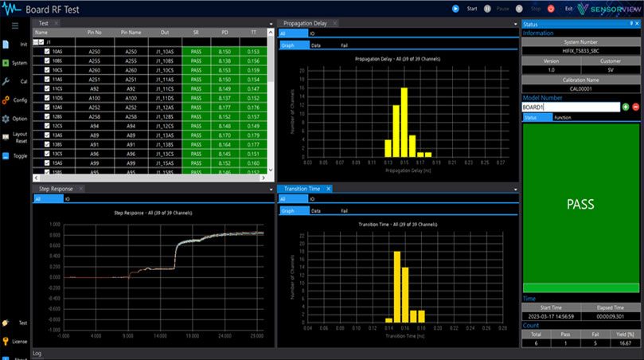Select the Propagation Delay tab
The image size is (644, 360).
tap(305, 23)
